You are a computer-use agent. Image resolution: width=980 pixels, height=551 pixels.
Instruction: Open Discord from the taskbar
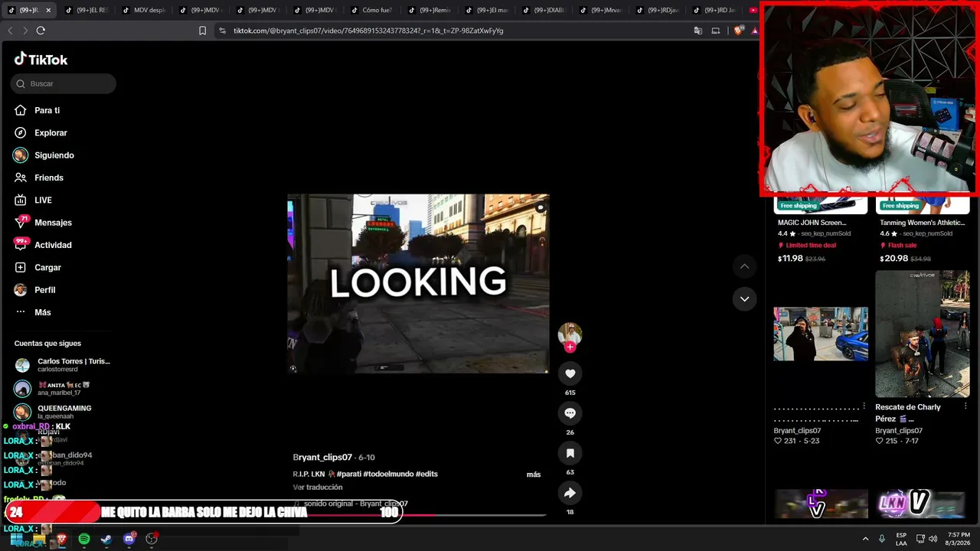point(129,540)
